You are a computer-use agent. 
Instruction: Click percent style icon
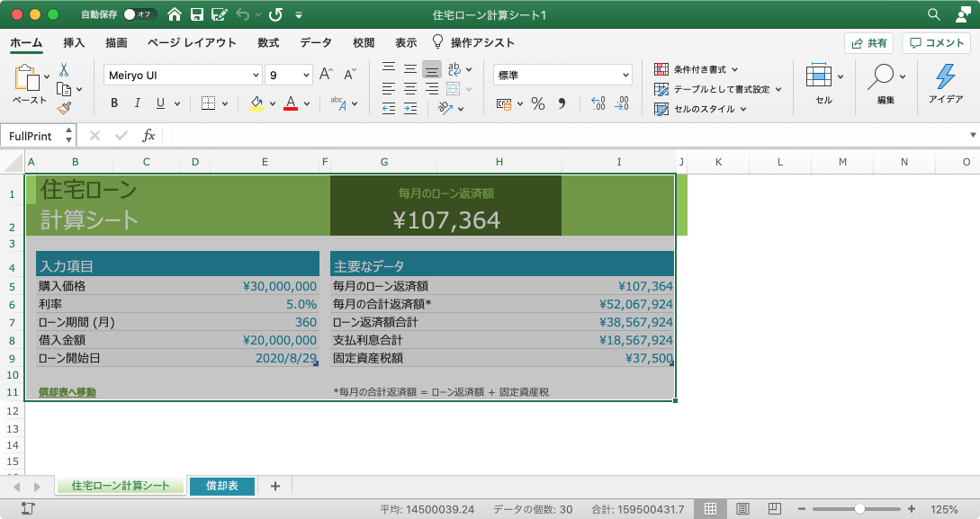(x=538, y=103)
